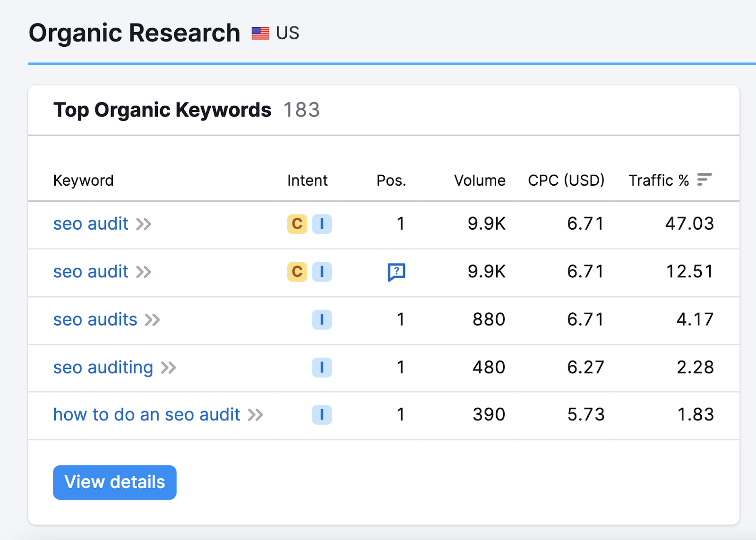Image resolution: width=756 pixels, height=540 pixels.
Task: Click the Traffic % sort icon
Action: coord(705,180)
